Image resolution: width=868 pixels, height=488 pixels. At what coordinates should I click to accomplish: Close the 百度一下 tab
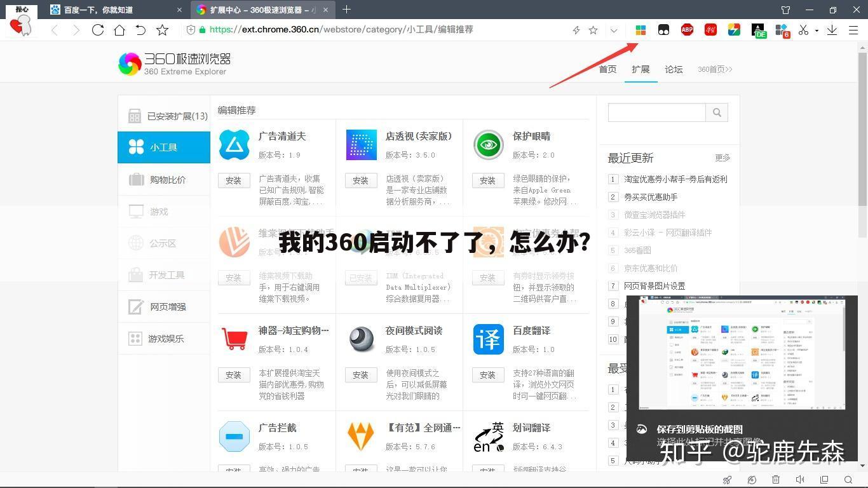pyautogui.click(x=179, y=10)
